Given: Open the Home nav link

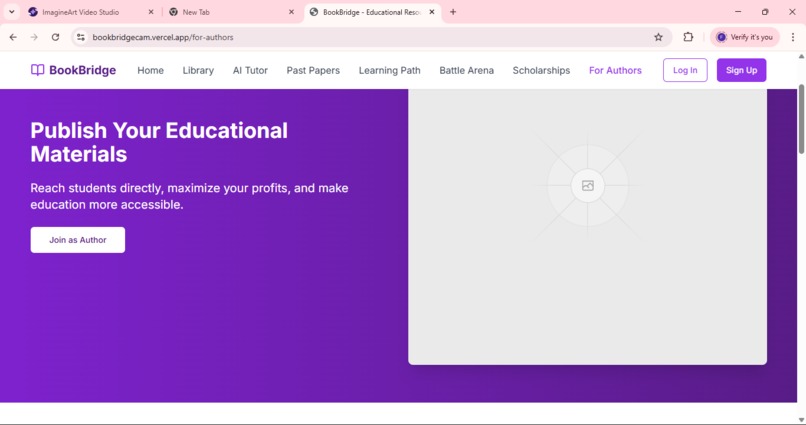Looking at the screenshot, I should tap(151, 70).
